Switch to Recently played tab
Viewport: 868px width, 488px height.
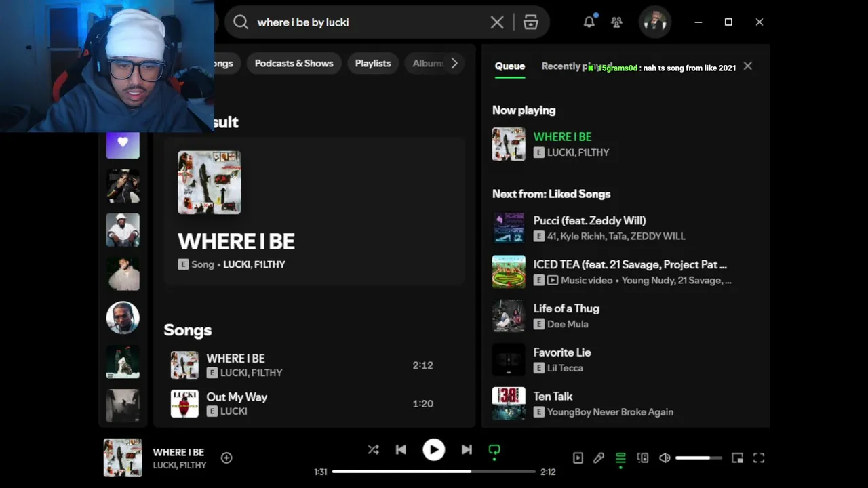(576, 66)
